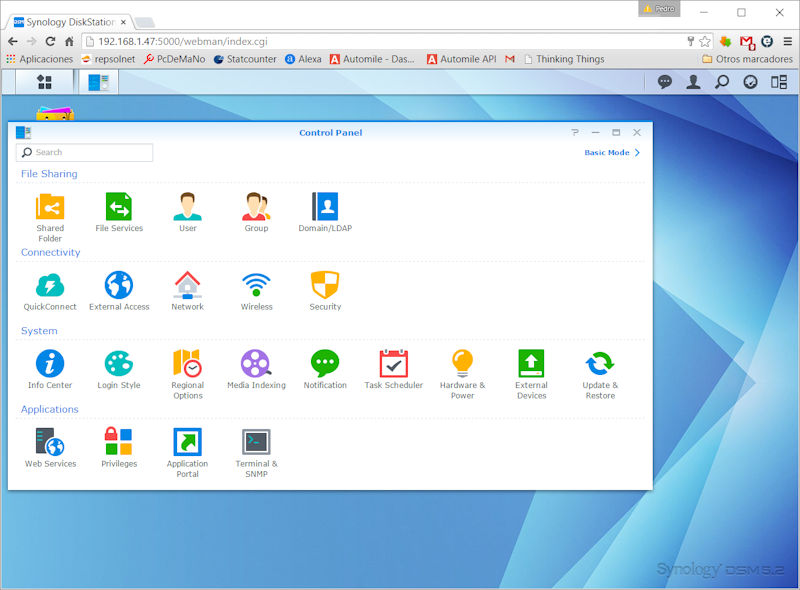The height and width of the screenshot is (590, 800).
Task: Open the Thinking Things bookmark
Action: [x=564, y=59]
